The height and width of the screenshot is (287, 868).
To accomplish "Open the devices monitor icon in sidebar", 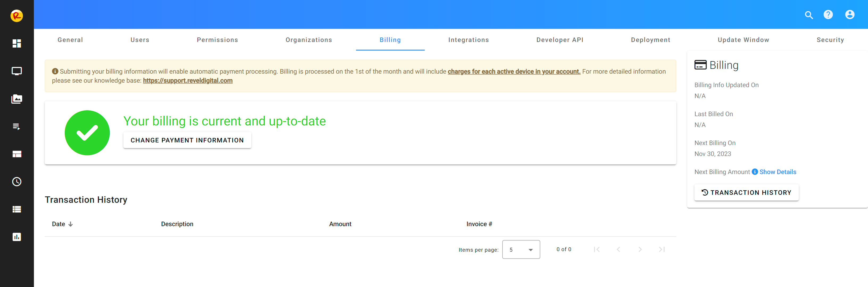I will (x=16, y=71).
